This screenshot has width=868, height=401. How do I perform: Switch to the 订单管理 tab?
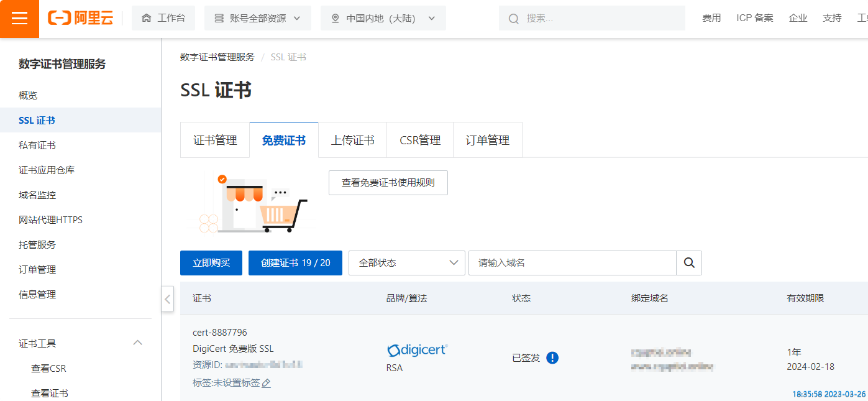click(x=488, y=140)
